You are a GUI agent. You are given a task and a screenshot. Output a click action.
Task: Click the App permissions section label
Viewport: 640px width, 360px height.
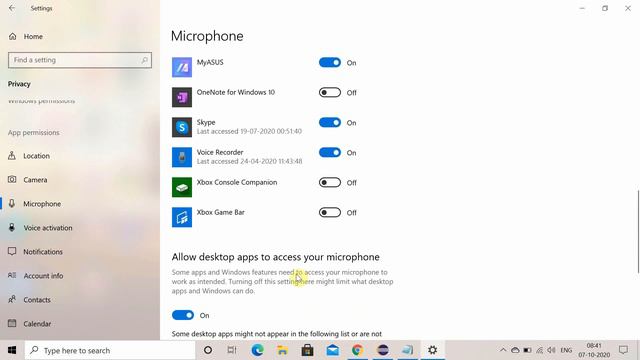33,133
